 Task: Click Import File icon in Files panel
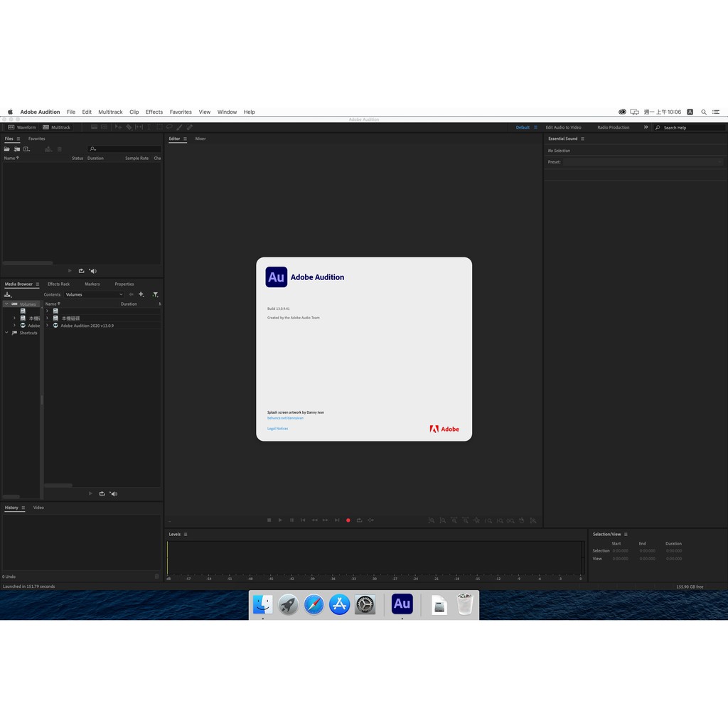click(x=17, y=149)
